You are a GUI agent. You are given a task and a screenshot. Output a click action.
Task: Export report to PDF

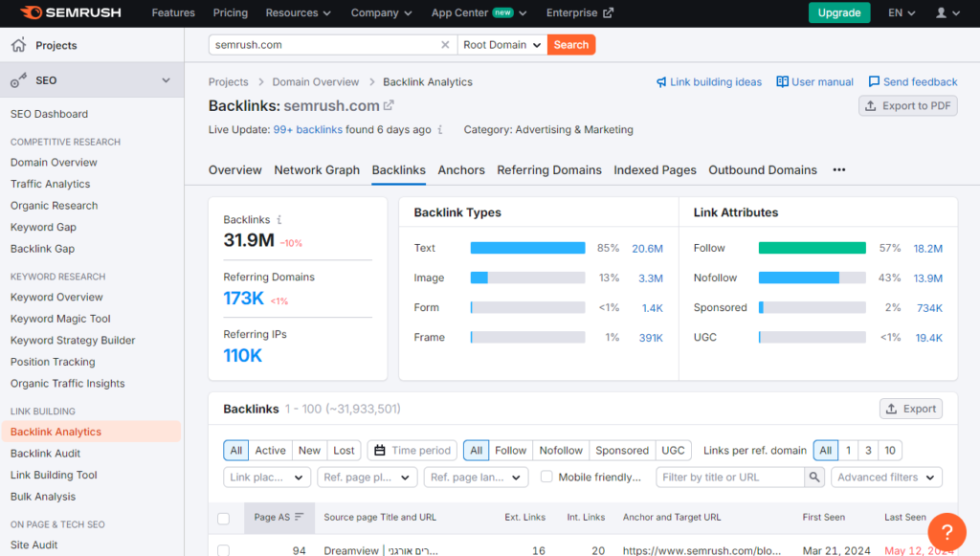pos(907,105)
